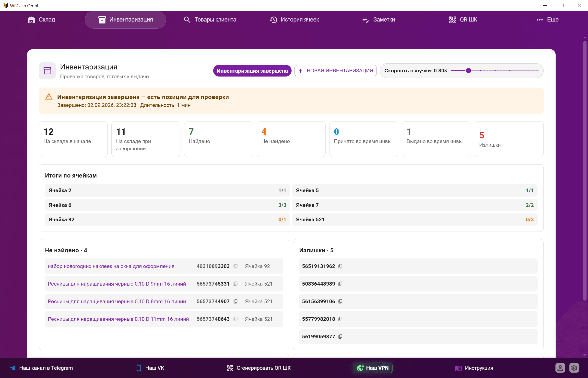Open the user profile icon
Screen dimensions: 588x378
coord(560,368)
